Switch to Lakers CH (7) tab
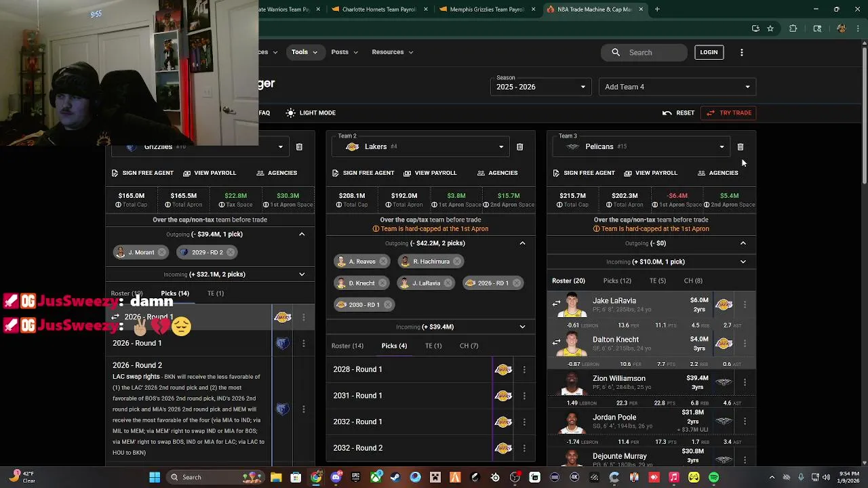Viewport: 868px width, 488px height. tap(469, 346)
